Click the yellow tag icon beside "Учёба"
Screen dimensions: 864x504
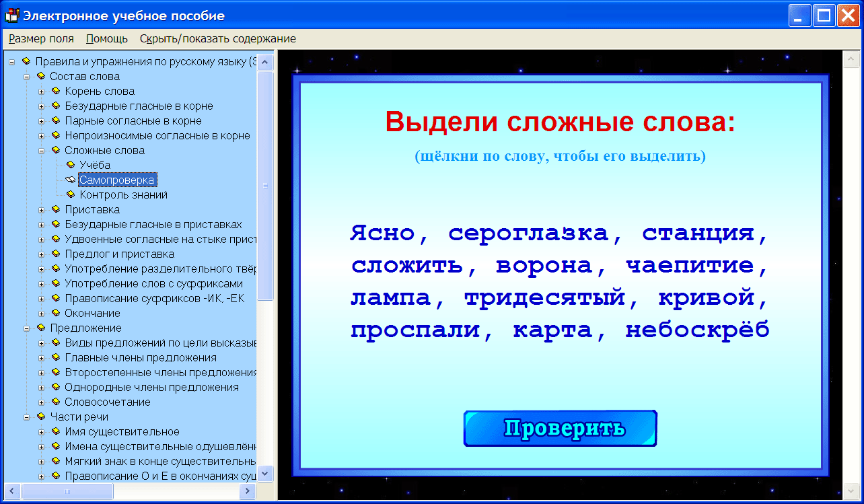70,164
